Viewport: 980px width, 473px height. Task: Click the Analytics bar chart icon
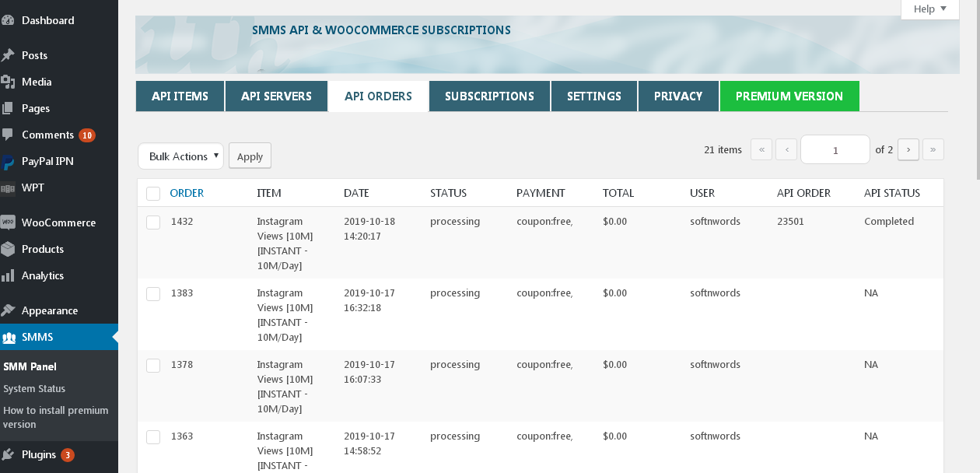(x=8, y=275)
